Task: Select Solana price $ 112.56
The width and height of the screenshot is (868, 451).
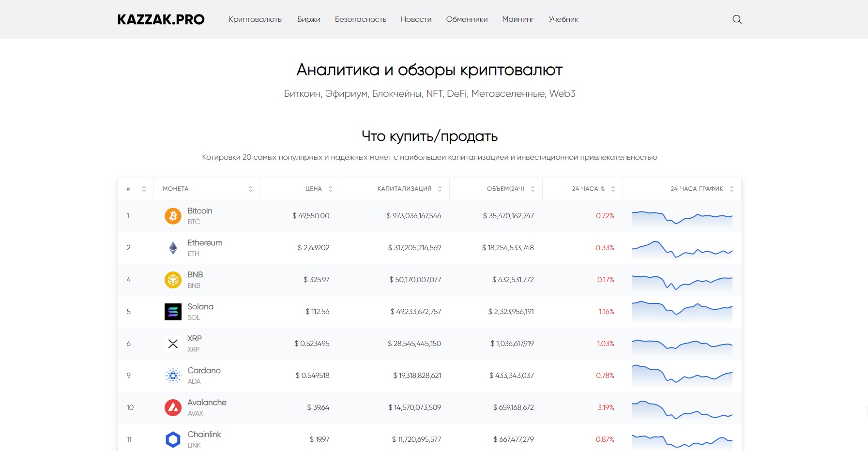Action: pos(317,312)
